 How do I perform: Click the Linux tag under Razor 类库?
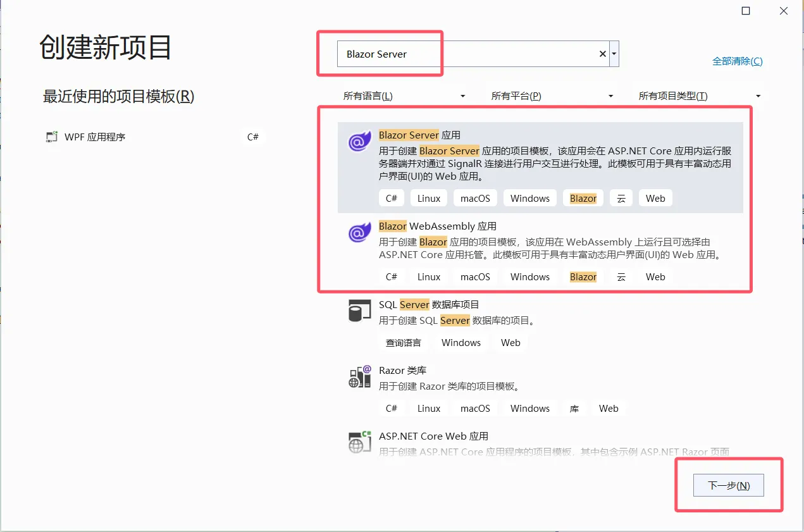[429, 409]
